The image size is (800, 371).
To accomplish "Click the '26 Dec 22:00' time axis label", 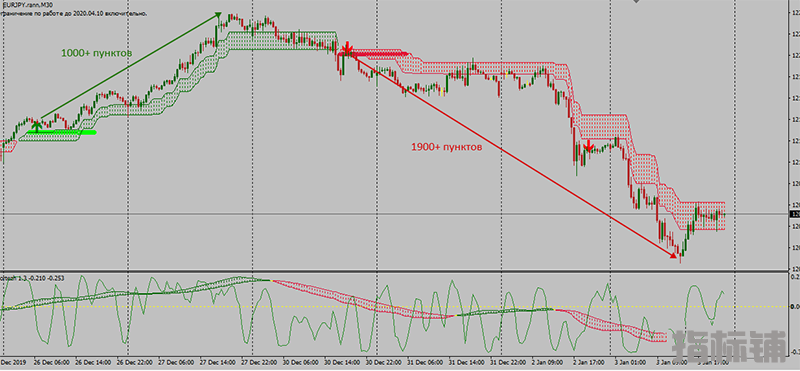I will point(135,362).
